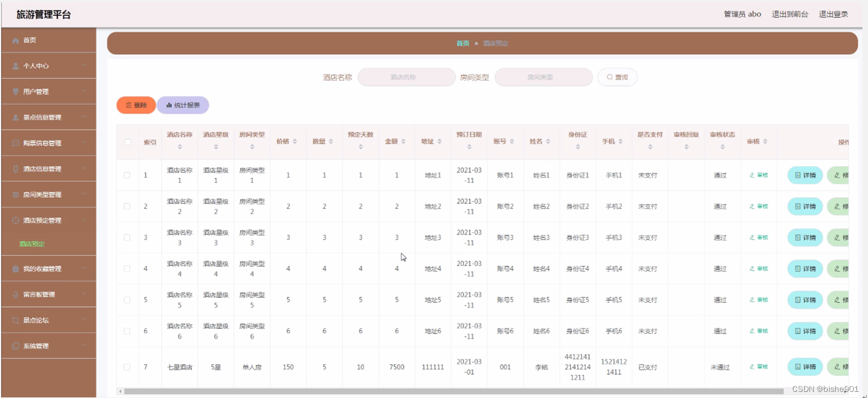Open 详情 for the 七星酒店 row
Screen dimensions: 868x398
point(805,367)
